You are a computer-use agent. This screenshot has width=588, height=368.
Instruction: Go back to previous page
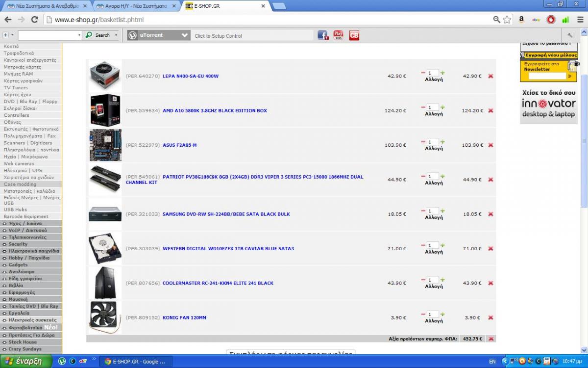click(8, 20)
